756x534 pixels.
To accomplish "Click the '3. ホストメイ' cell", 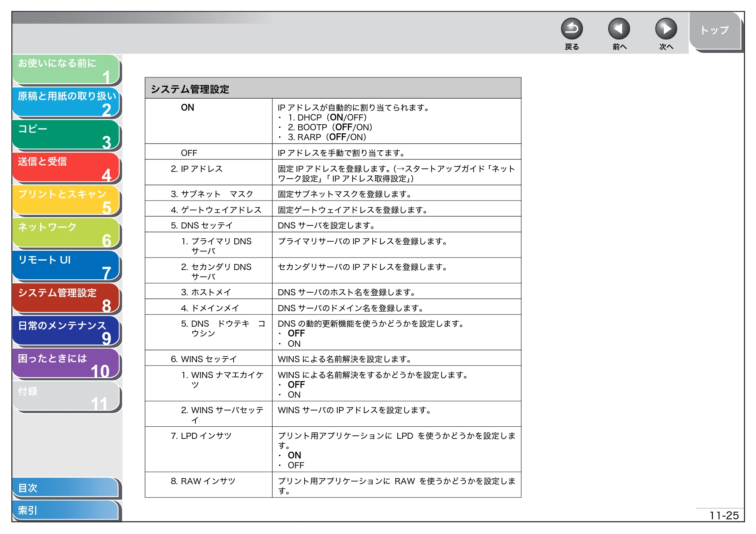I will click(208, 292).
